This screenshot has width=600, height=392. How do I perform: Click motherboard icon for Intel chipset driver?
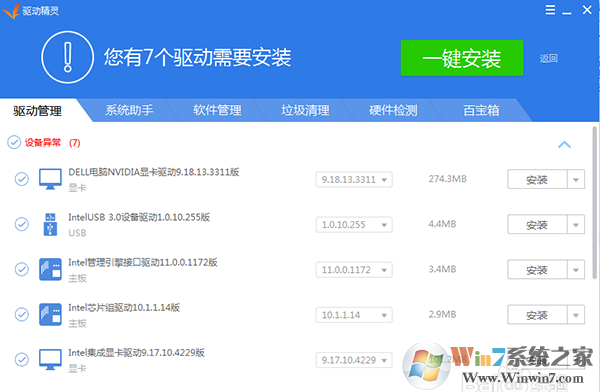[x=50, y=314]
